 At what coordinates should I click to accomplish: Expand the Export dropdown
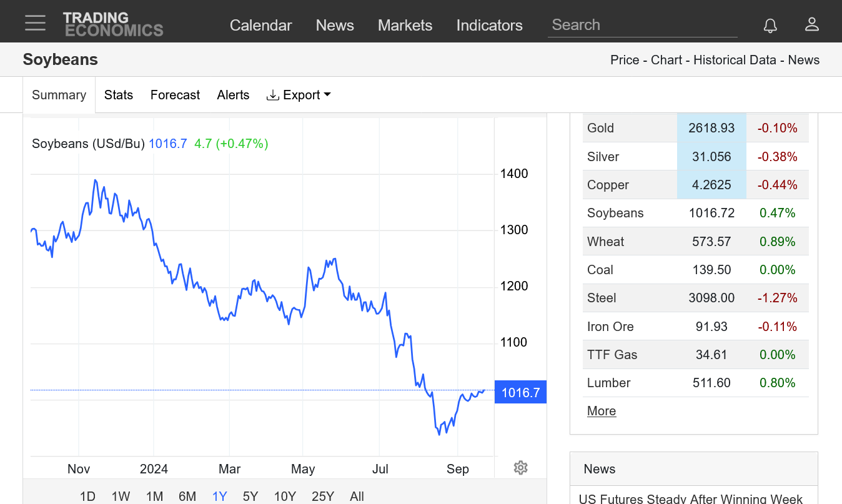tap(299, 95)
